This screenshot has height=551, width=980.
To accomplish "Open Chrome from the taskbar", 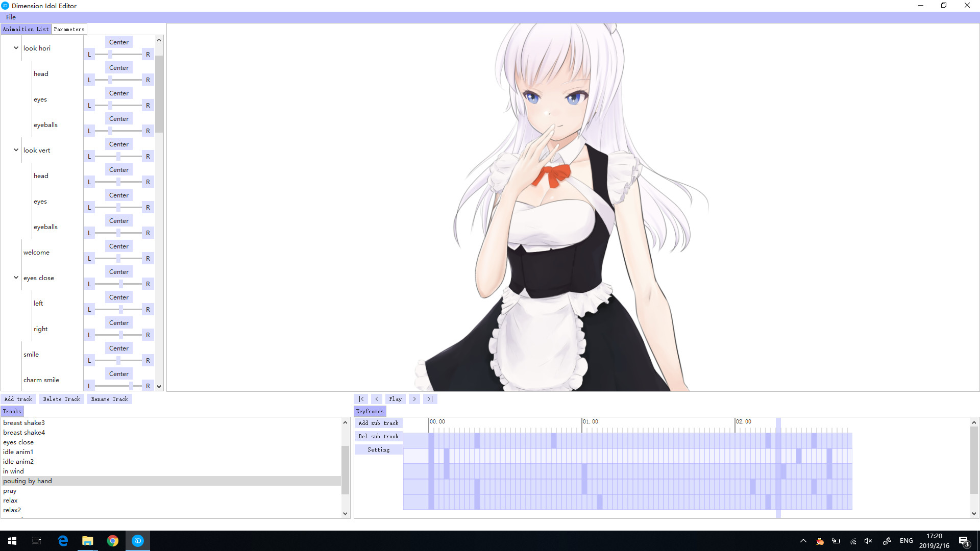I will (x=113, y=541).
